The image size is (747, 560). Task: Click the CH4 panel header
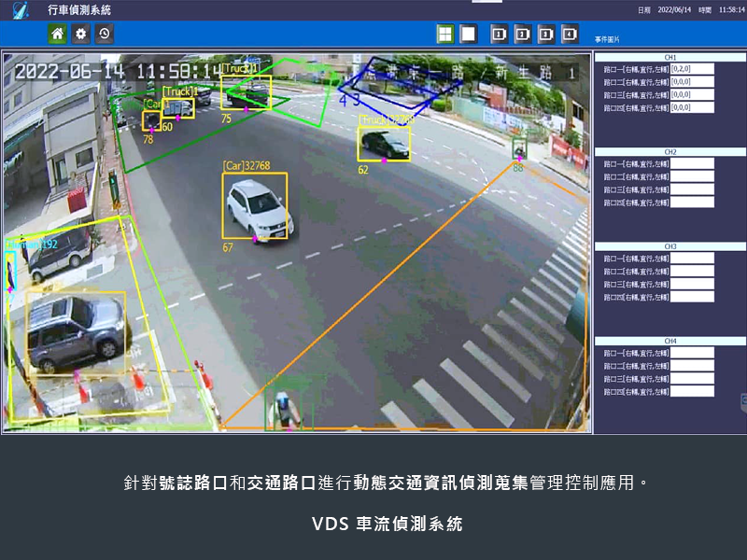click(x=669, y=341)
